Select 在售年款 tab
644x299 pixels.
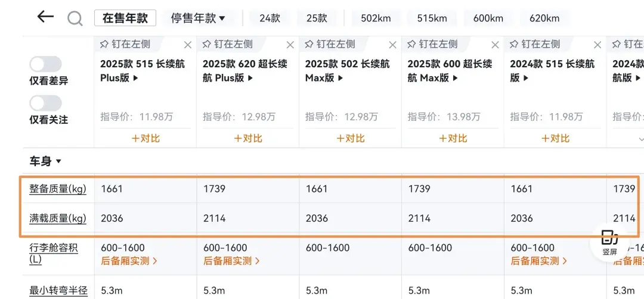pos(125,18)
